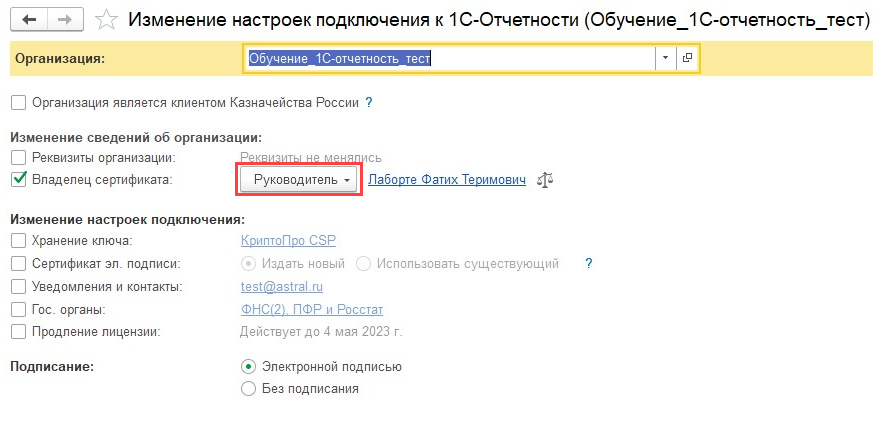Enable the Продление лицензии checkbox
The width and height of the screenshot is (873, 440).
click(18, 332)
